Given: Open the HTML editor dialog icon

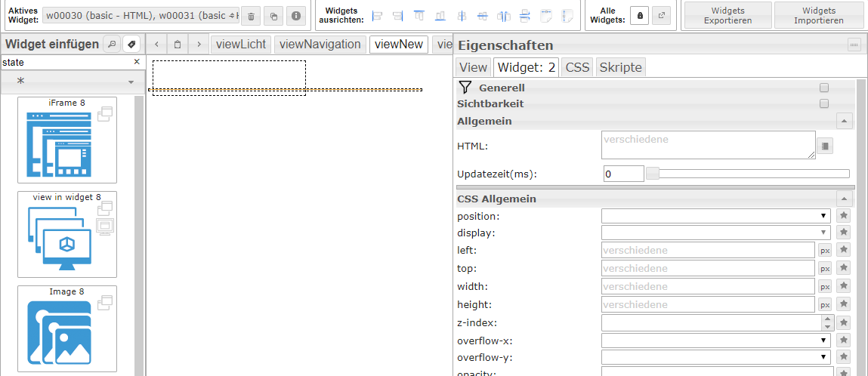Looking at the screenshot, I should [x=826, y=145].
